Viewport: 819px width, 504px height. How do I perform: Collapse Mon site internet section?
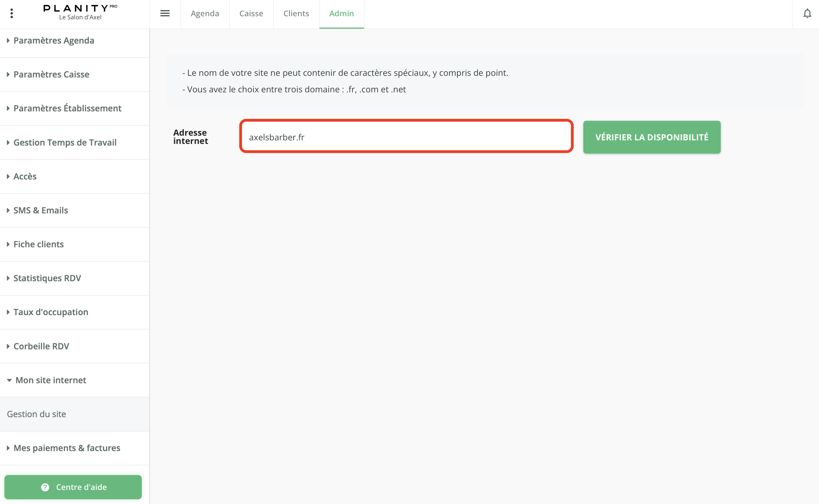coord(50,380)
